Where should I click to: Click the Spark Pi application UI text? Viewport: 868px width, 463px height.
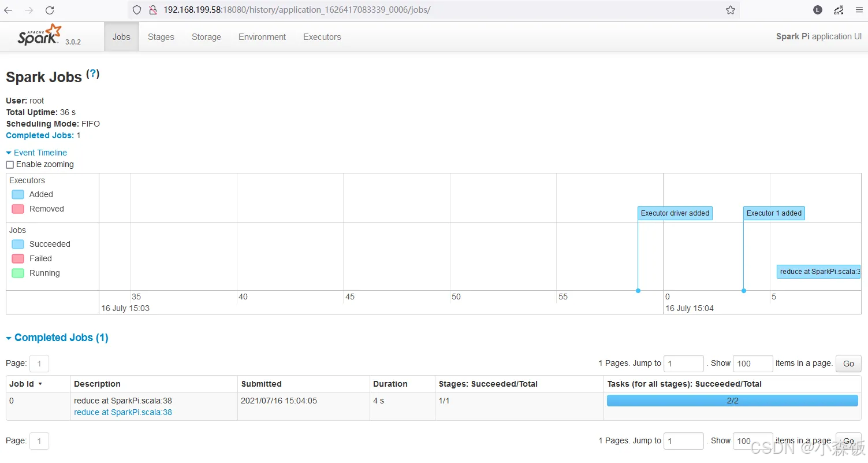point(819,36)
